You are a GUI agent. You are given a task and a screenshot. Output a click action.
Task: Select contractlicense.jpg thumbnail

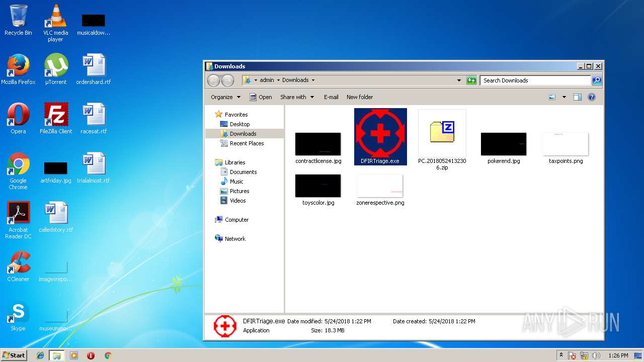318,148
